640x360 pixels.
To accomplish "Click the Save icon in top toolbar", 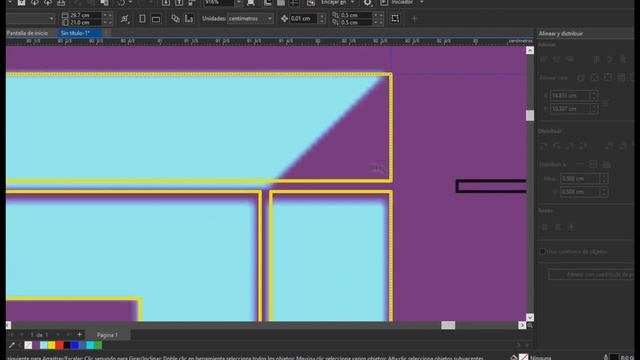I will [21, 2].
